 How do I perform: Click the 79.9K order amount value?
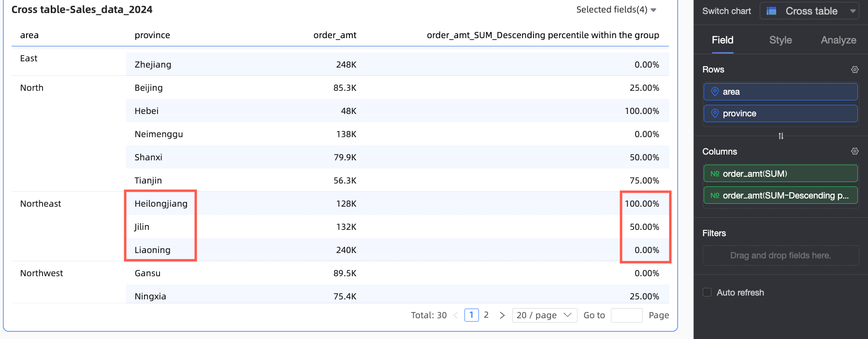coord(345,157)
